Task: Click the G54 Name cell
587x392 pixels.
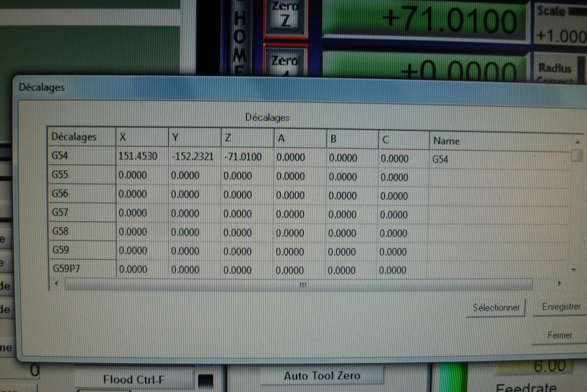Action: coord(498,158)
